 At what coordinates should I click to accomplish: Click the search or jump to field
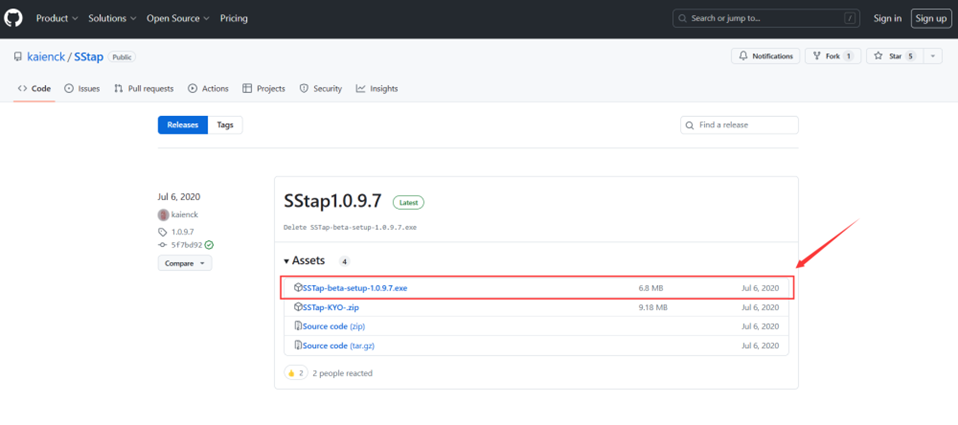pyautogui.click(x=765, y=18)
